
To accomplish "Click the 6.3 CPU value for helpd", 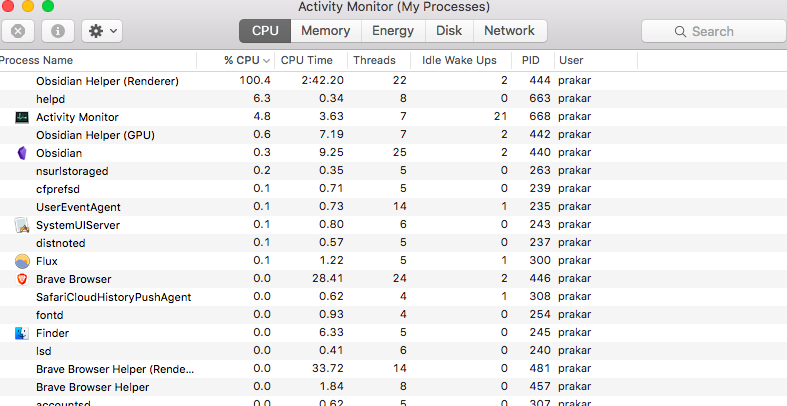I will (262, 98).
